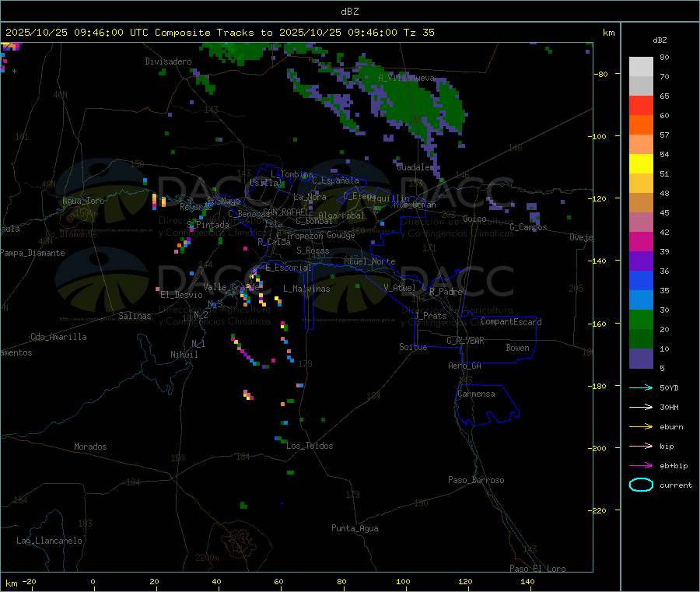Click the magenta eb+bip arrow in legend
700x592 pixels.
[x=641, y=466]
